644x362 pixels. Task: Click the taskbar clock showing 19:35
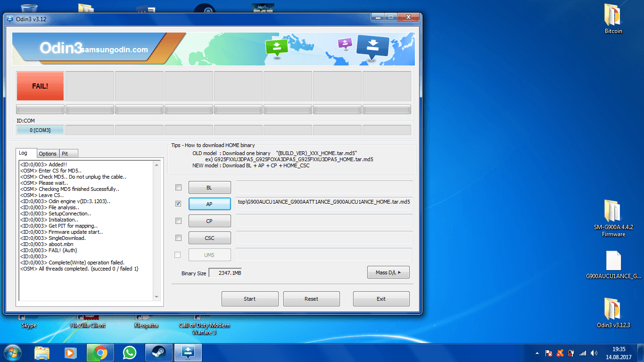tap(619, 353)
